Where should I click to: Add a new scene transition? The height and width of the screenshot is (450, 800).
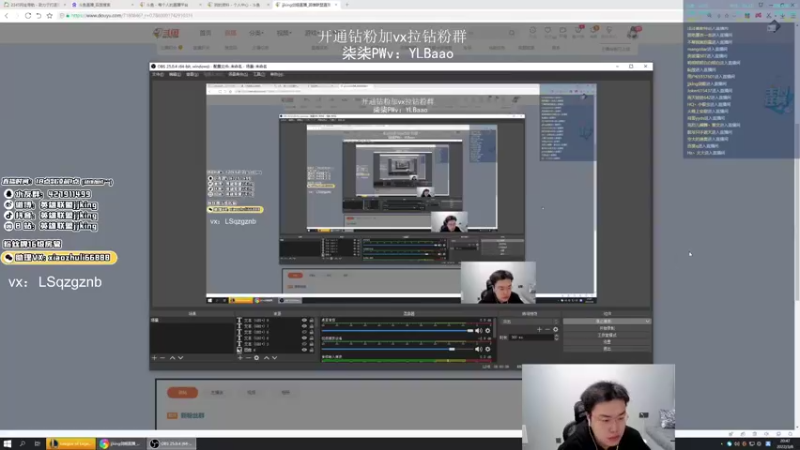pos(539,330)
